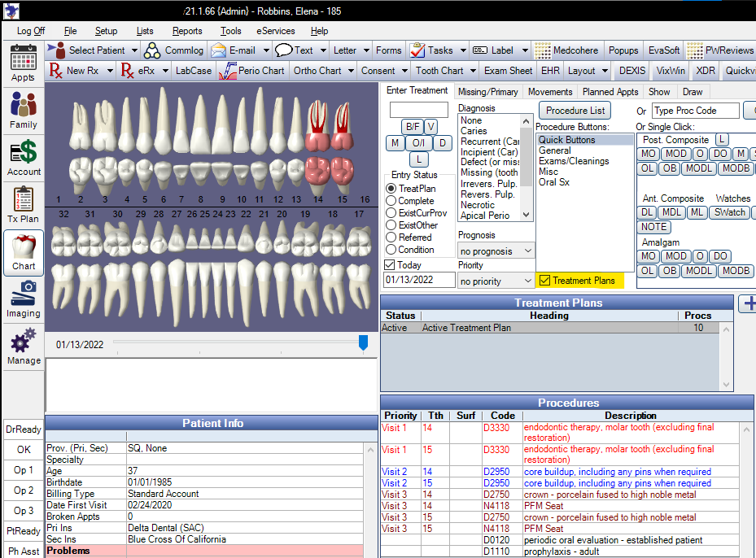This screenshot has height=558, width=756.
Task: Toggle the Today checkbox
Action: (390, 265)
